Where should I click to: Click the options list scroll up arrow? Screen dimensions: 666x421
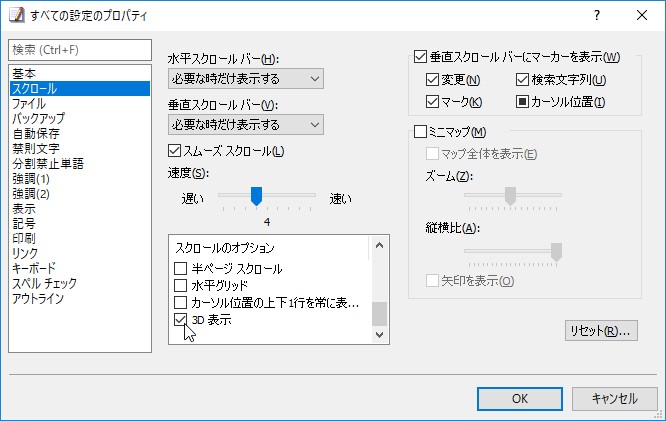379,246
